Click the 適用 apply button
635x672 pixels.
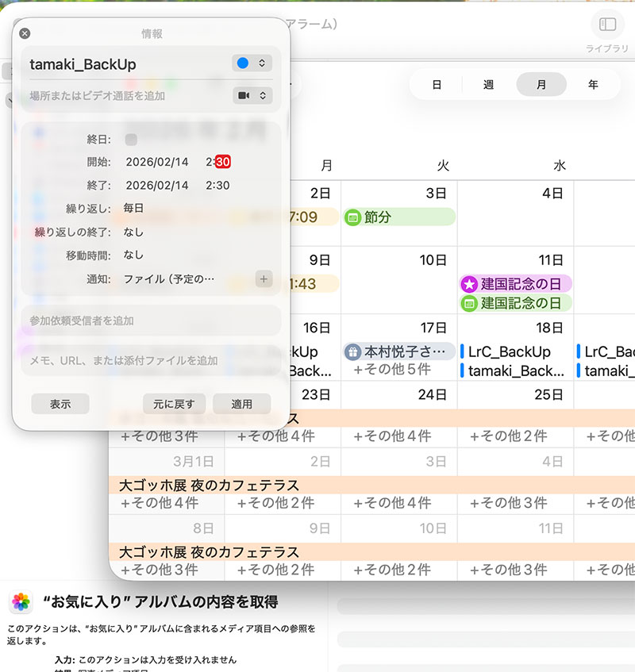(241, 404)
